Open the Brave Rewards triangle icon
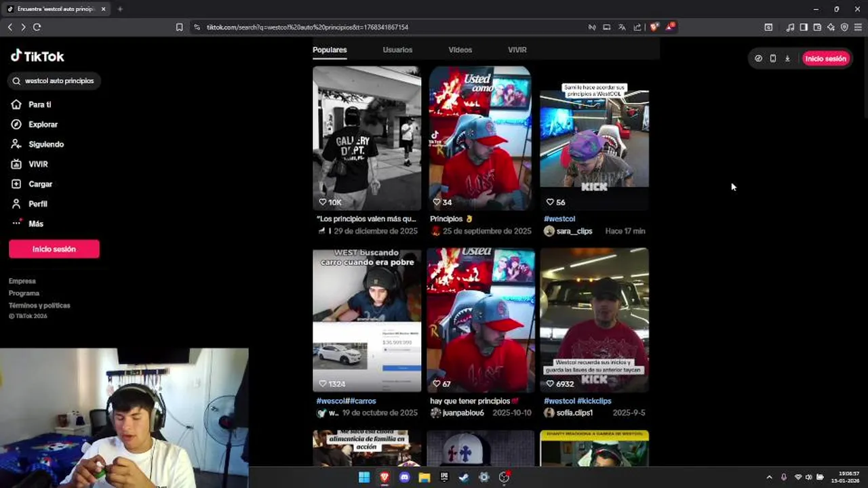Image resolution: width=868 pixels, height=488 pixels. click(x=670, y=27)
